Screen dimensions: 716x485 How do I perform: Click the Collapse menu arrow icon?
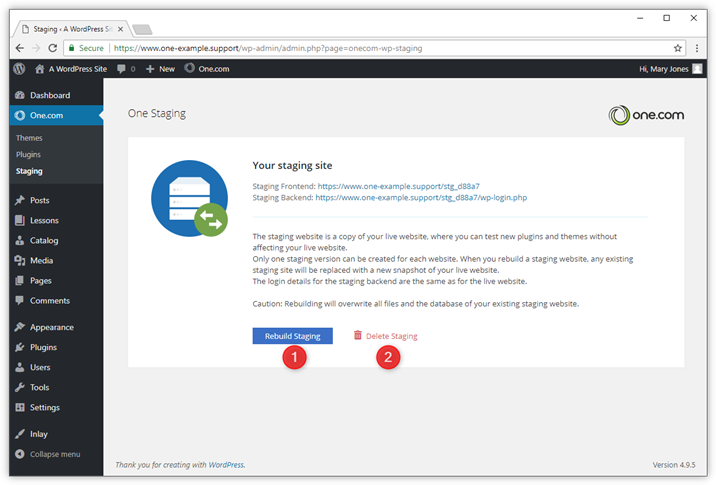[x=20, y=454]
